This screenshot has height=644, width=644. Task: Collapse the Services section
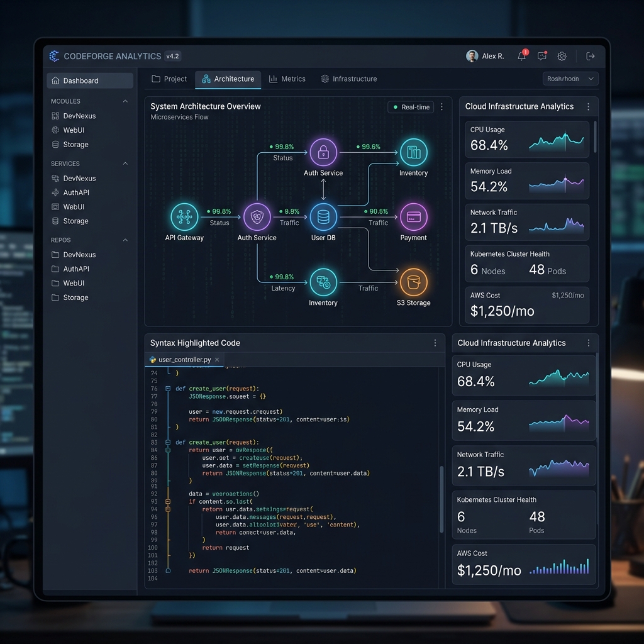125,164
